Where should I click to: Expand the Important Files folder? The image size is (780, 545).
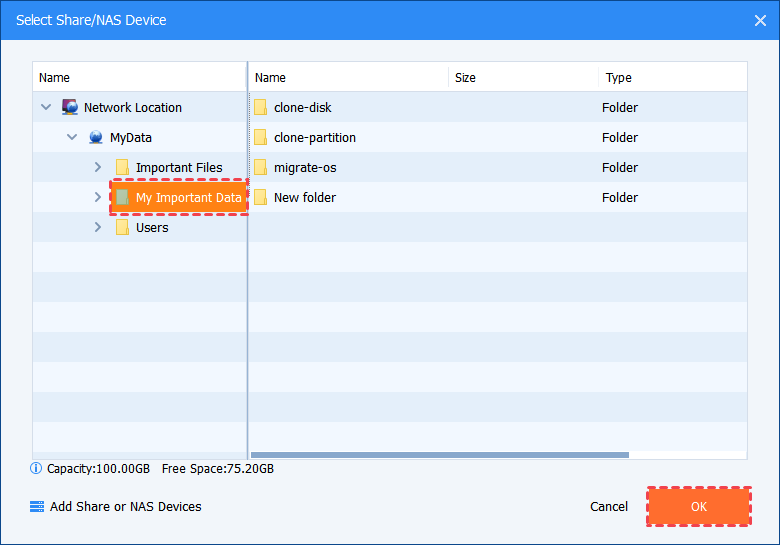[x=97, y=167]
